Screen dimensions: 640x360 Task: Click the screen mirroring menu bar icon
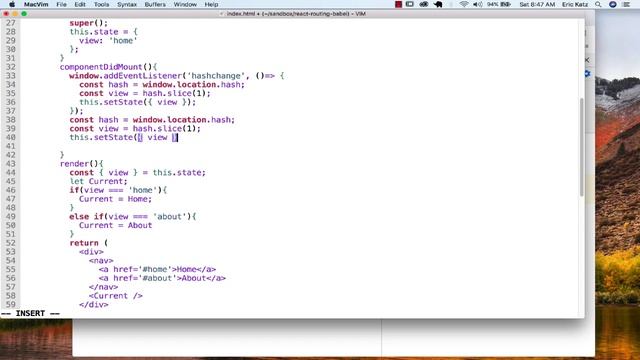tap(410, 4)
